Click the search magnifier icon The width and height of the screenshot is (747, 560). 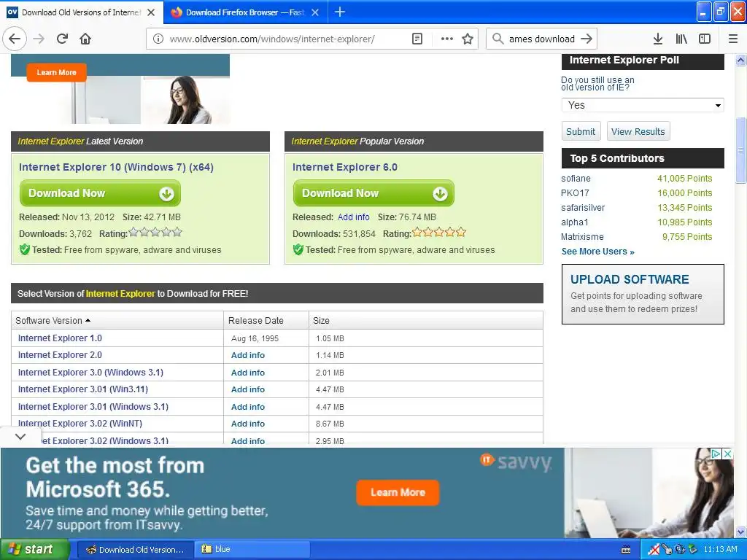tap(498, 39)
